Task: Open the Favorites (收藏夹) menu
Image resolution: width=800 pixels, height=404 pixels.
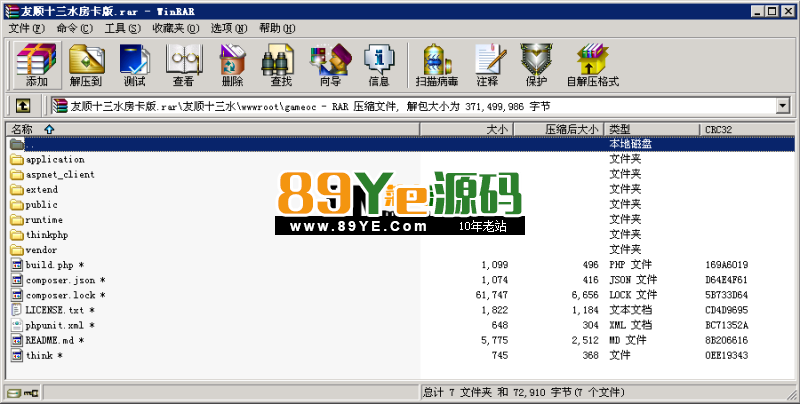Action: pyautogui.click(x=176, y=28)
